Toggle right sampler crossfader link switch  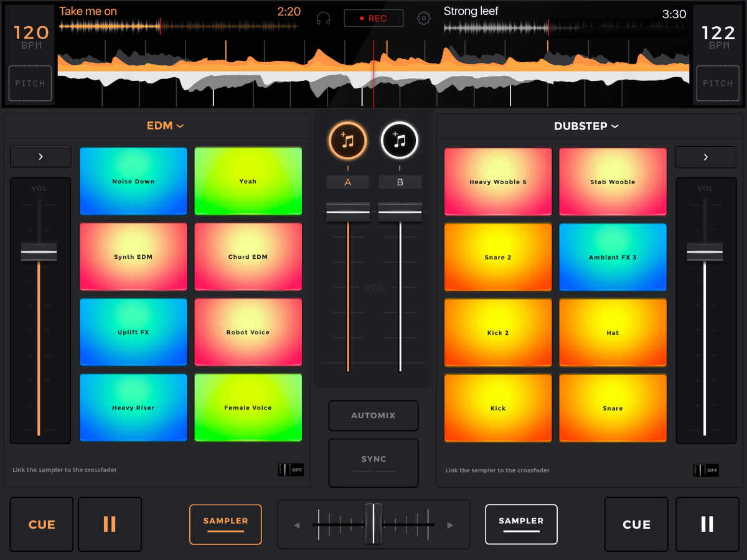point(706,470)
